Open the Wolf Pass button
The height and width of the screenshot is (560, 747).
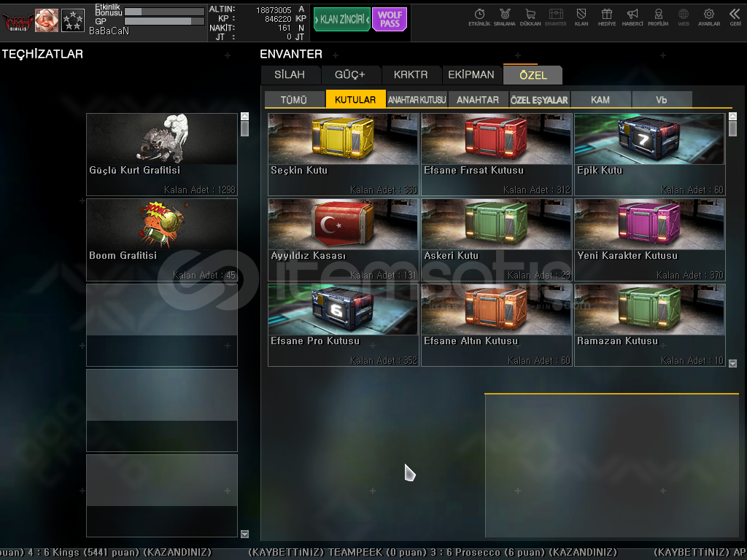coord(390,20)
